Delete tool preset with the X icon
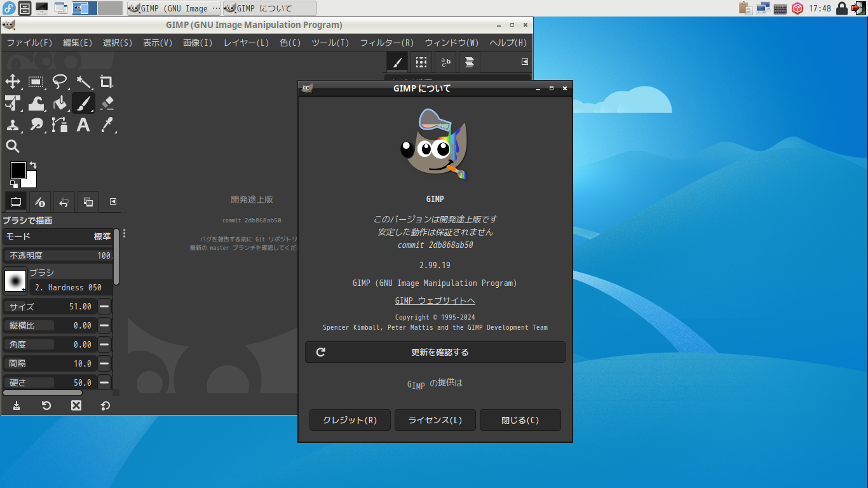 point(76,405)
